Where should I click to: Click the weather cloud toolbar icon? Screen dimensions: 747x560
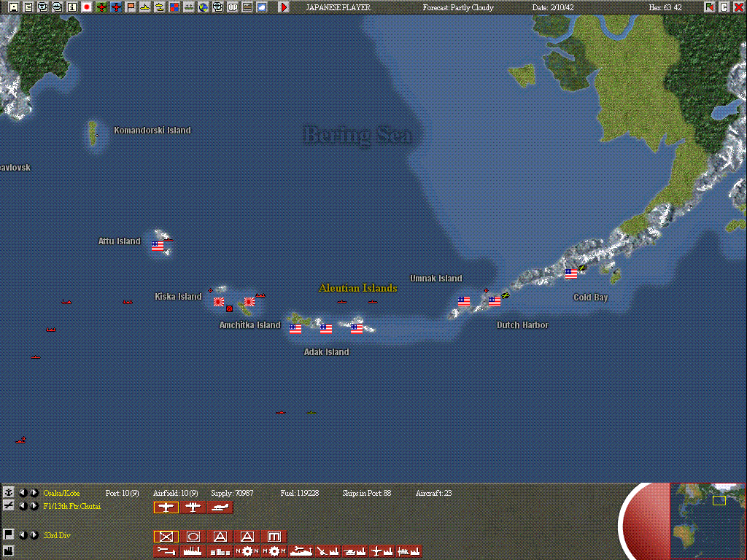tap(262, 7)
